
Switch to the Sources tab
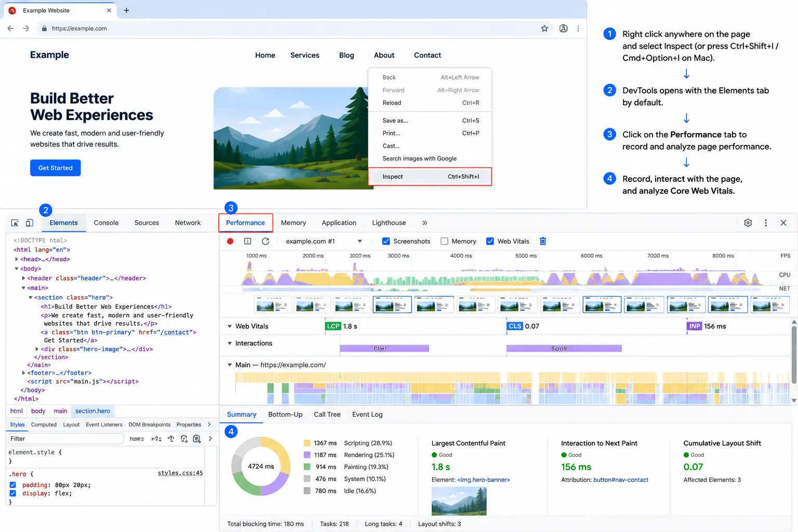pyautogui.click(x=147, y=223)
